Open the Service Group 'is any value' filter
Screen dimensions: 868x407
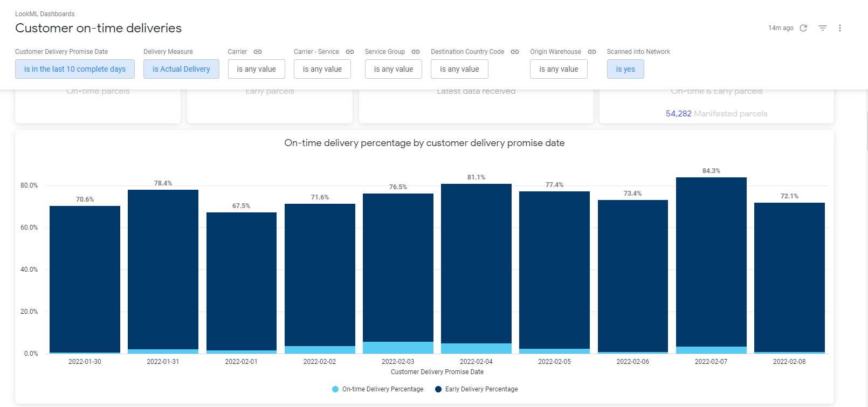point(394,69)
